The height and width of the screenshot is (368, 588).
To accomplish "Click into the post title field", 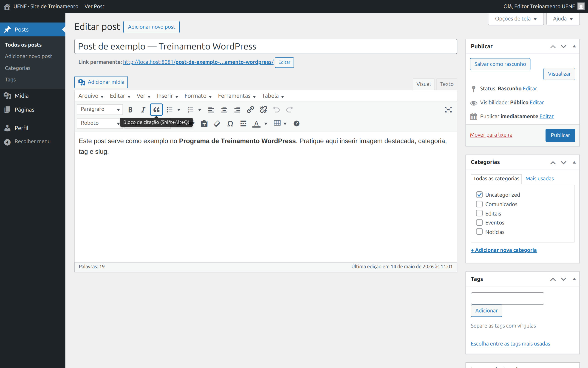I will coord(266,46).
